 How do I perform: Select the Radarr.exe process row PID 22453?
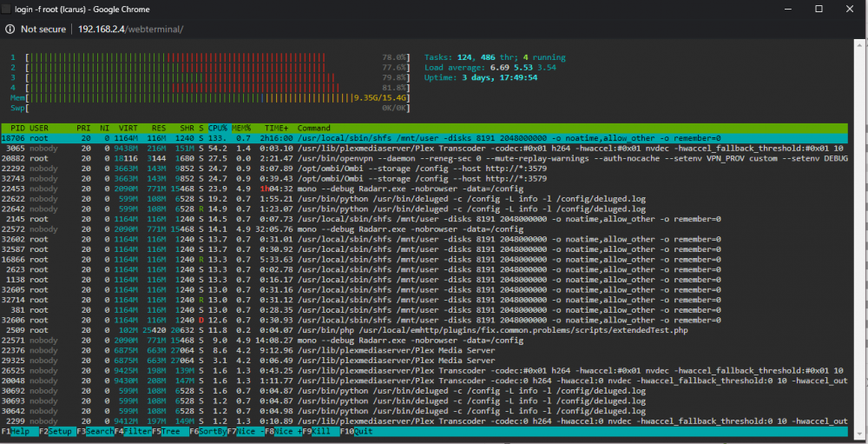[x=424, y=189]
